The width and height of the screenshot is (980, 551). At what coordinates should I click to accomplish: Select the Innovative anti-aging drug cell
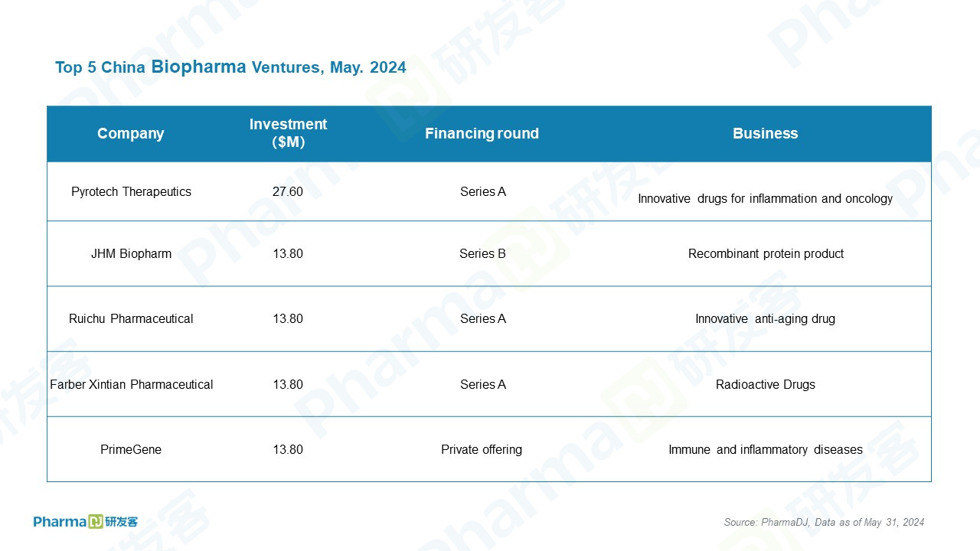pyautogui.click(x=765, y=318)
